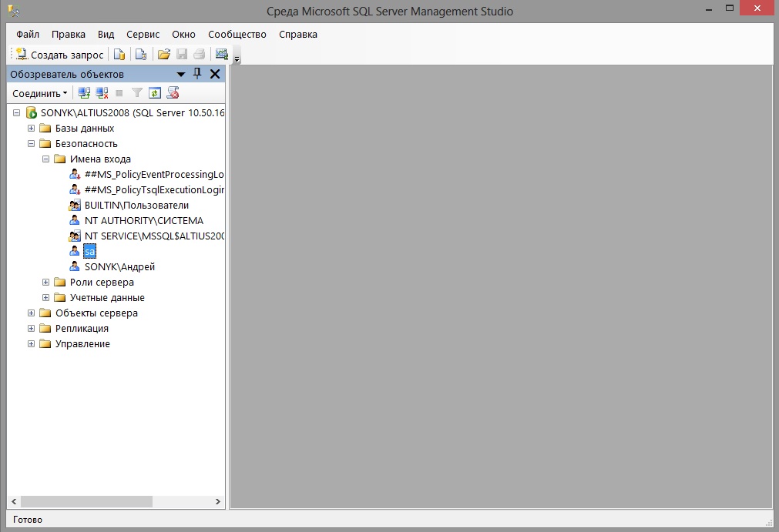Expand the Роли сервера folder
Screen dimensions: 779x532
pyautogui.click(x=45, y=282)
